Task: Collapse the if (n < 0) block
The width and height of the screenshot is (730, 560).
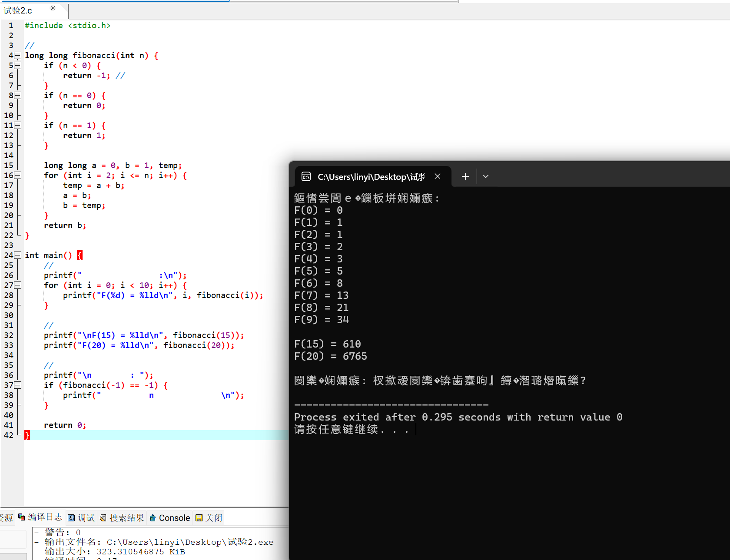Action: [x=18, y=66]
